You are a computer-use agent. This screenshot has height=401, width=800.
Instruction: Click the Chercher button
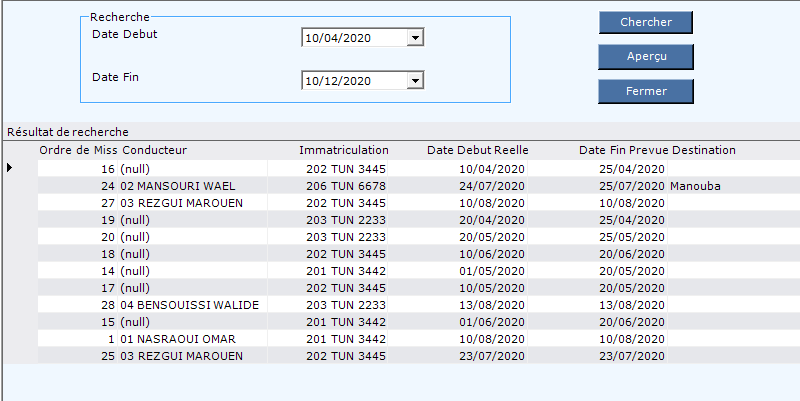(x=645, y=22)
